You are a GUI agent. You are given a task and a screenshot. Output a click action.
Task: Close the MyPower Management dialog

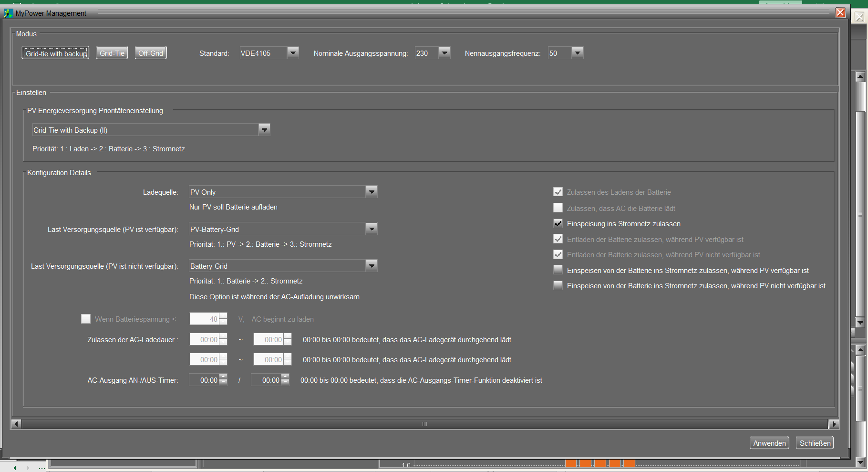840,13
